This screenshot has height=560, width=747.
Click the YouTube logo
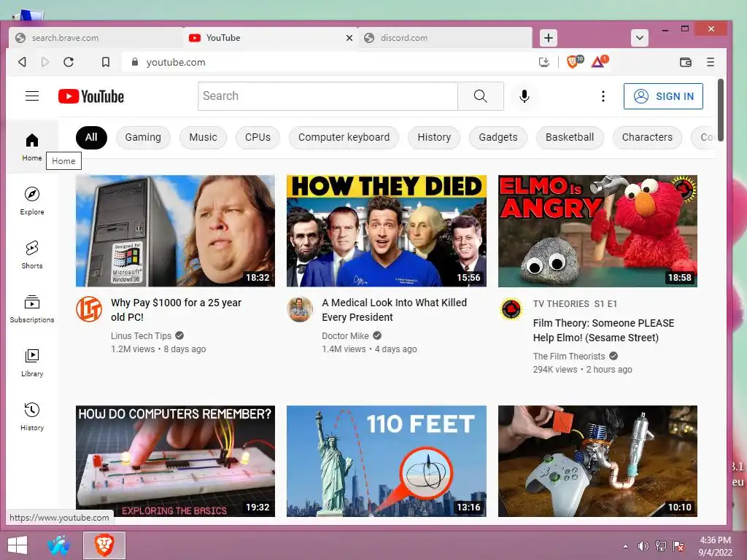pos(91,96)
